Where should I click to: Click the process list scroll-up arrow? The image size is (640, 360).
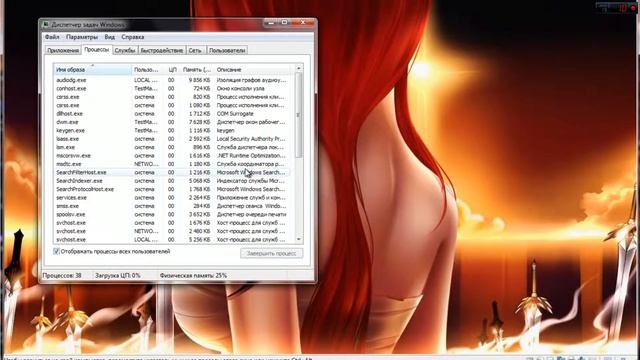[299, 68]
